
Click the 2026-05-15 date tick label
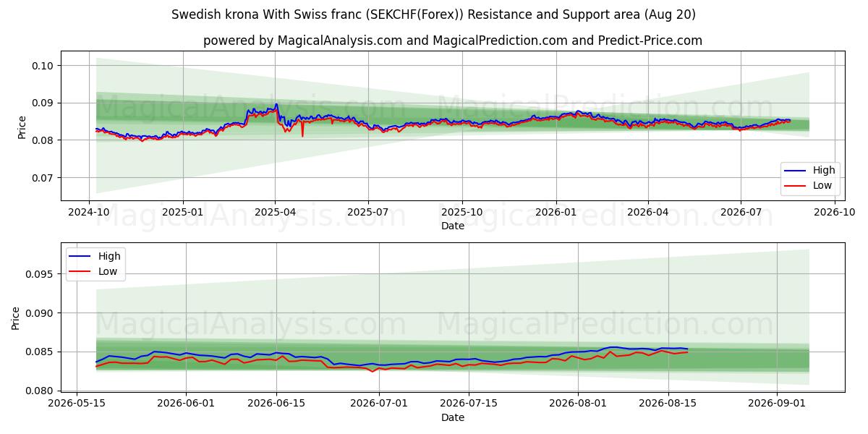77,404
